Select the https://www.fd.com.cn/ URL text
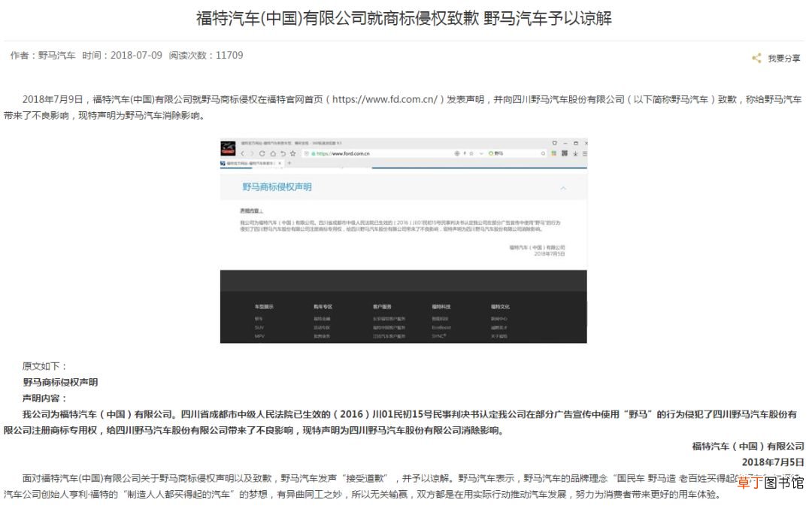Screen dimensions: 812x509 point(385,99)
